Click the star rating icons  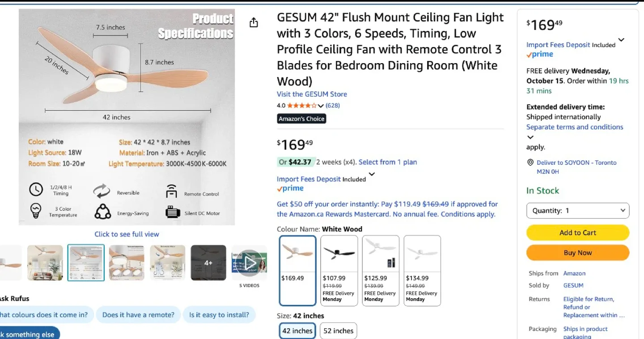[301, 106]
